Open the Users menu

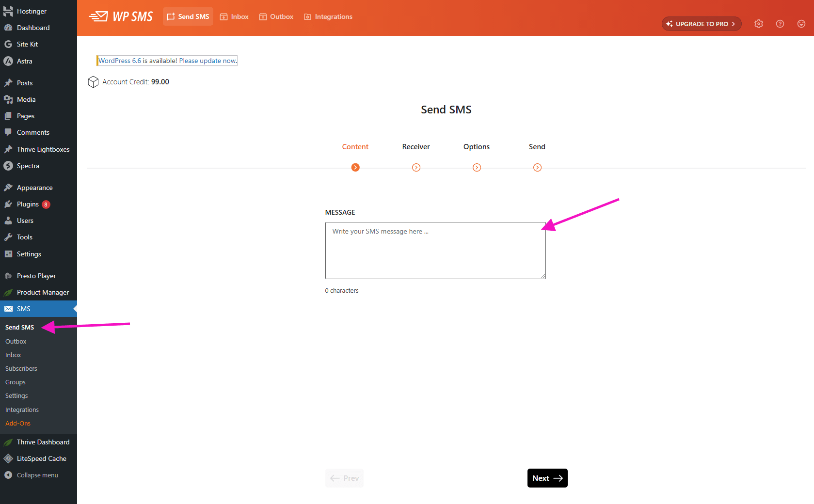coord(38,220)
